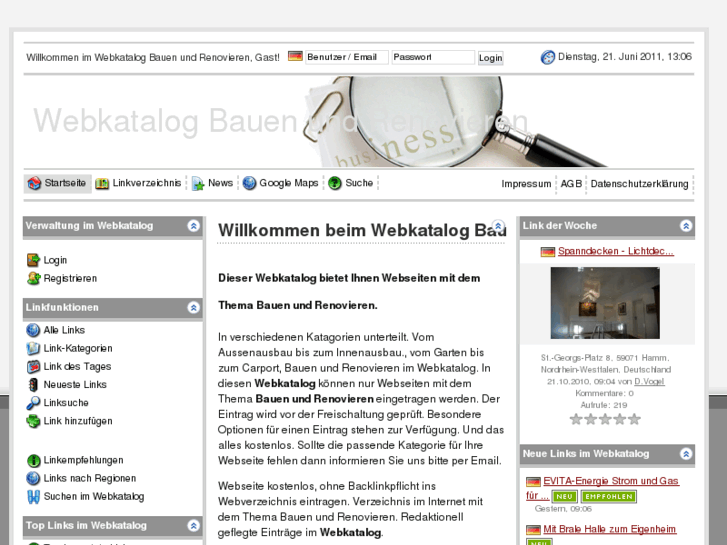Open the Startseite menu item
This screenshot has width=727, height=545.
58,183
